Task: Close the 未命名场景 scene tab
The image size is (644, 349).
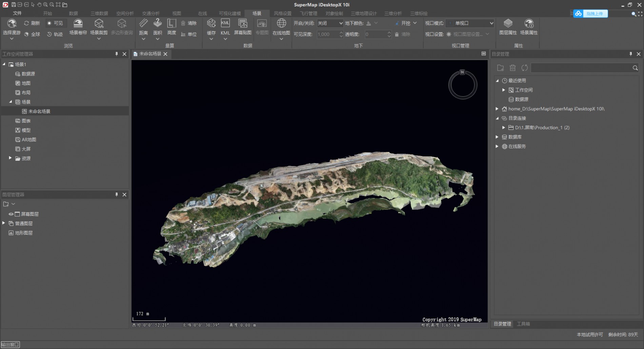Action: pyautogui.click(x=165, y=54)
